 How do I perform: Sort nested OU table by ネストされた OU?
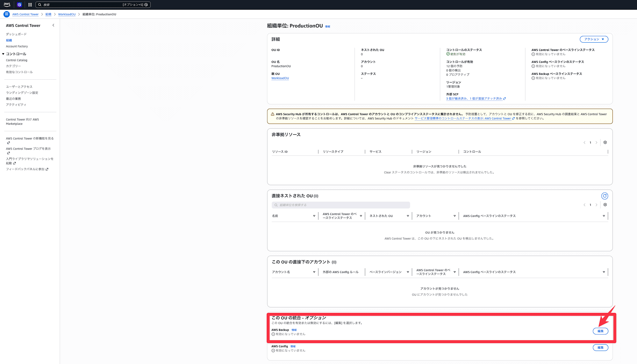pos(408,216)
